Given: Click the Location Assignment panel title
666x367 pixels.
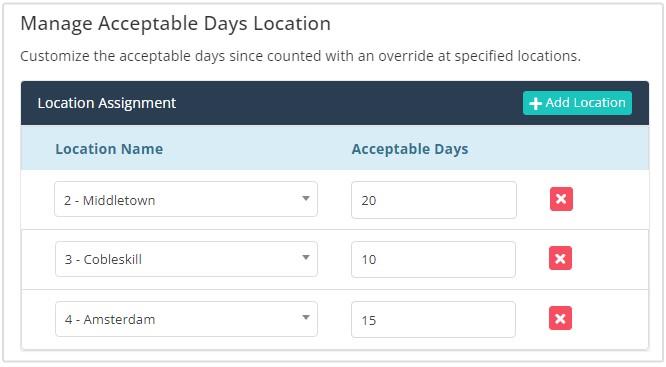Looking at the screenshot, I should 107,103.
